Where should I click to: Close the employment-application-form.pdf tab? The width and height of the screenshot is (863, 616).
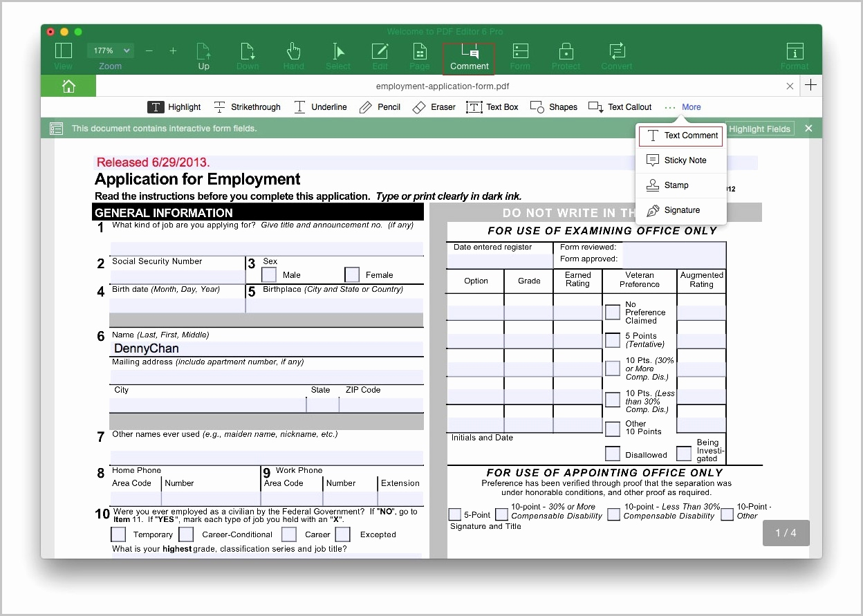790,86
